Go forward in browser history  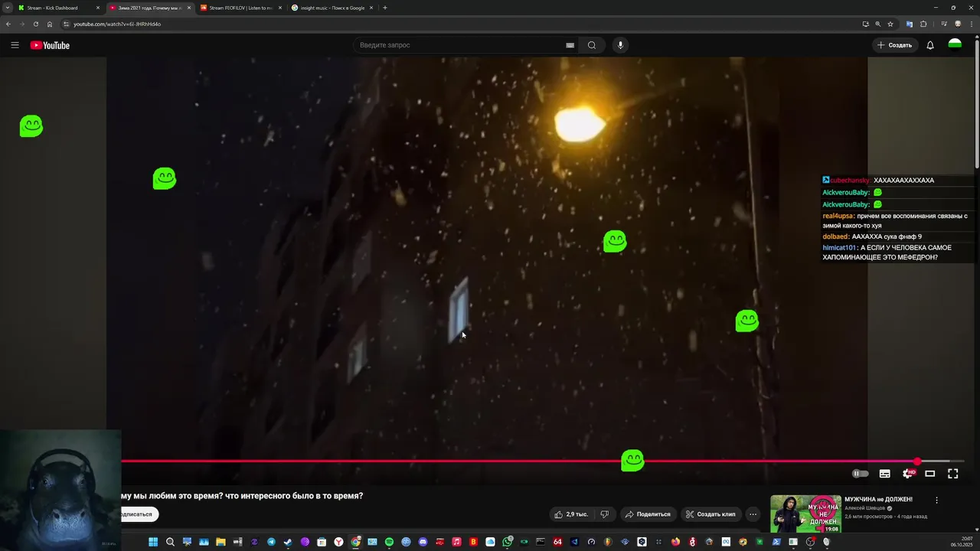[21, 24]
